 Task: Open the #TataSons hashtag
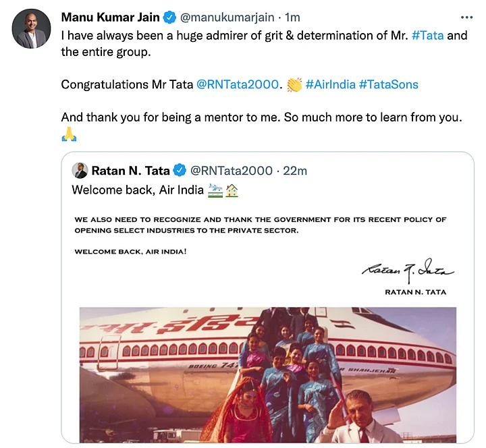[388, 84]
